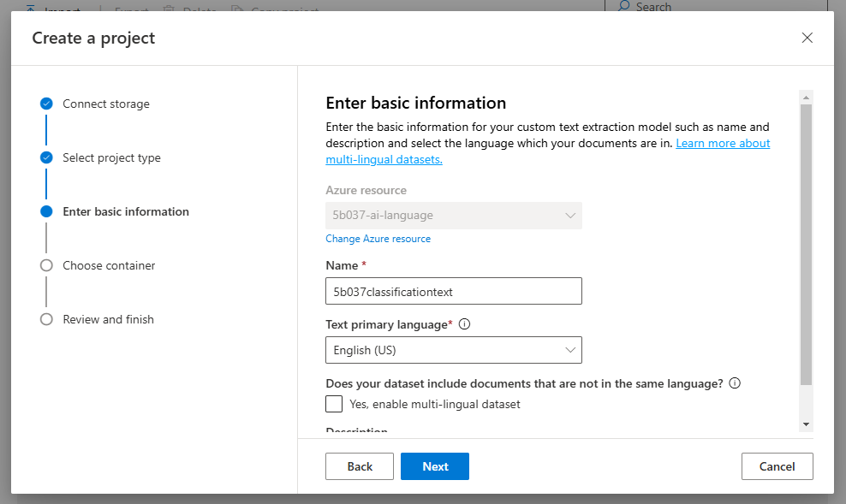846x504 pixels.
Task: Click info icon next to Text primary language
Action: point(464,324)
